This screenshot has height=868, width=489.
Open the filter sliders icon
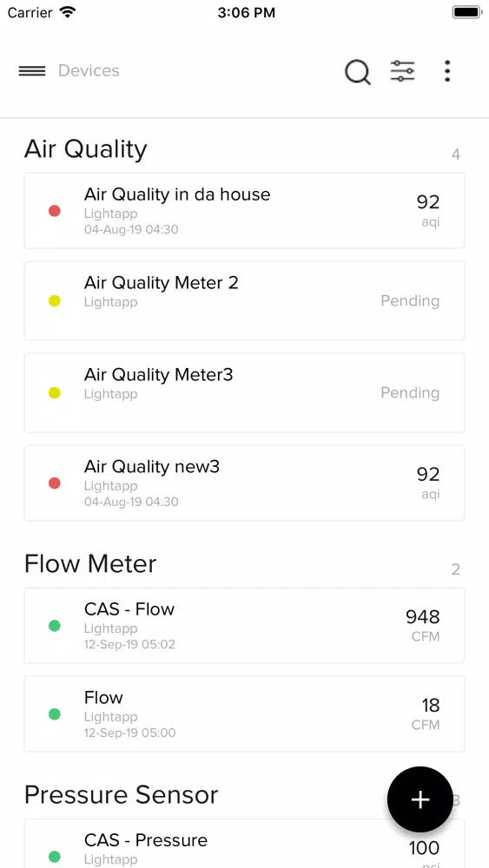point(402,71)
